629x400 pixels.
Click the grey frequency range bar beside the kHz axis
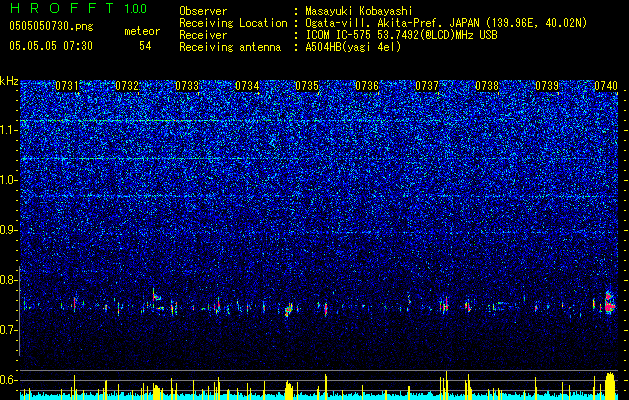click(x=19, y=311)
